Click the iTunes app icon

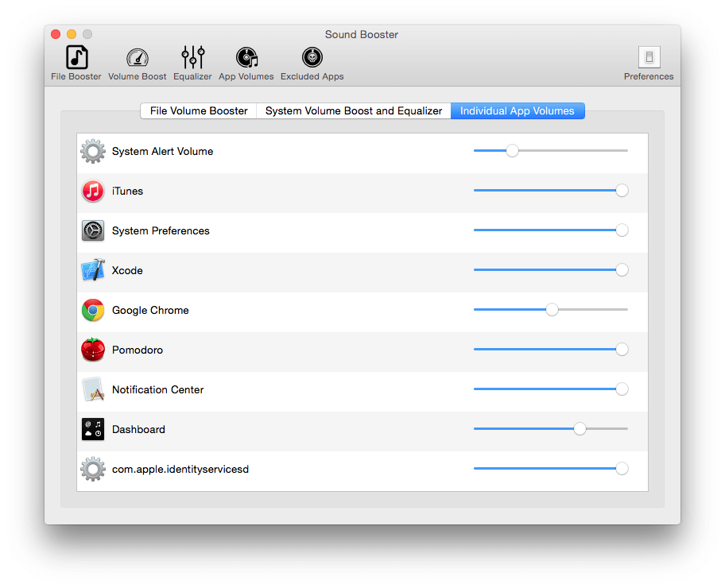coord(93,191)
